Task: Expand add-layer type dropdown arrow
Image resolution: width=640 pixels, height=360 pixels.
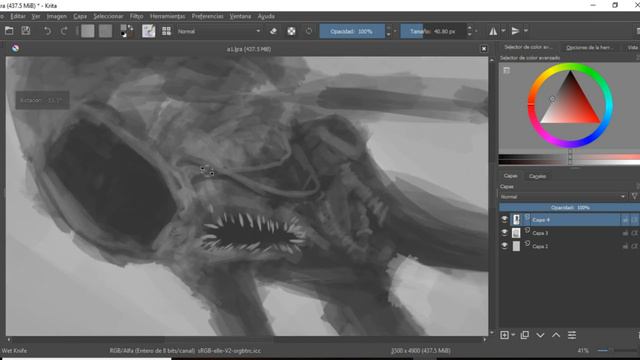Action: tap(513, 335)
